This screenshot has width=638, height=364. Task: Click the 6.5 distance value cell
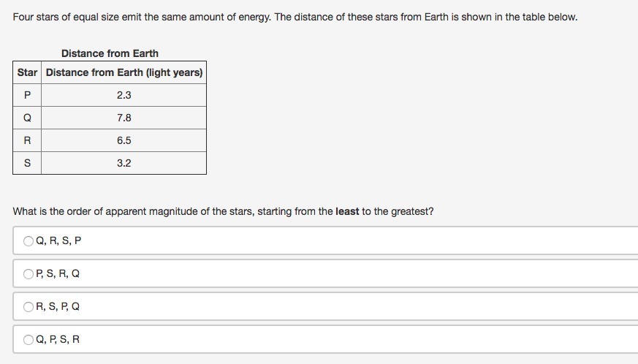[124, 140]
